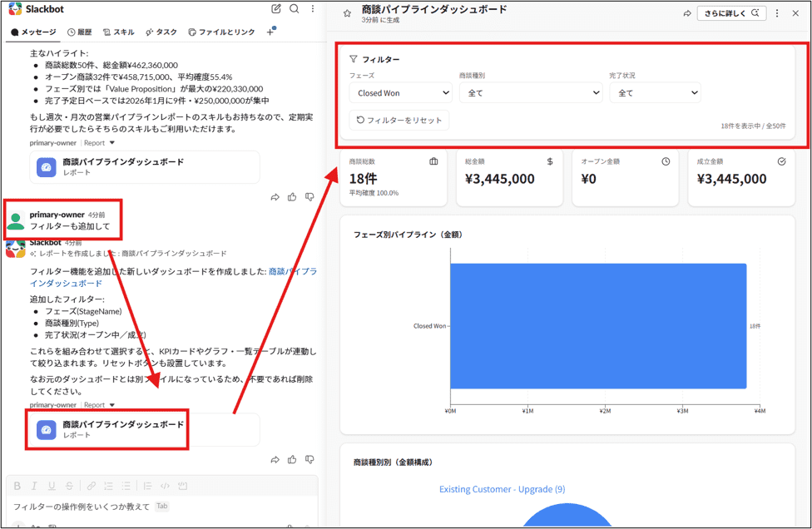Viewport: 812px width, 529px height.
Task: Toggle italic formatting in the composer
Action: coord(34,486)
